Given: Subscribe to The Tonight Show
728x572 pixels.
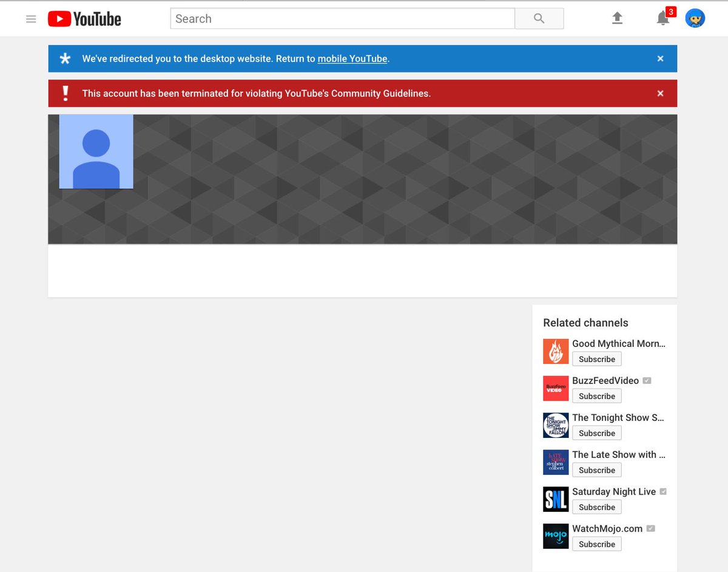Looking at the screenshot, I should 597,433.
